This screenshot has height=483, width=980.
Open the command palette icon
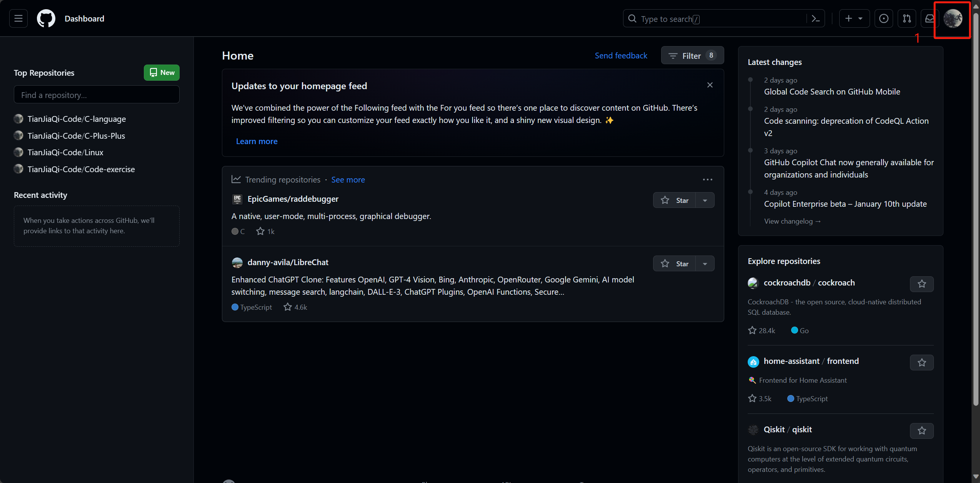point(815,18)
